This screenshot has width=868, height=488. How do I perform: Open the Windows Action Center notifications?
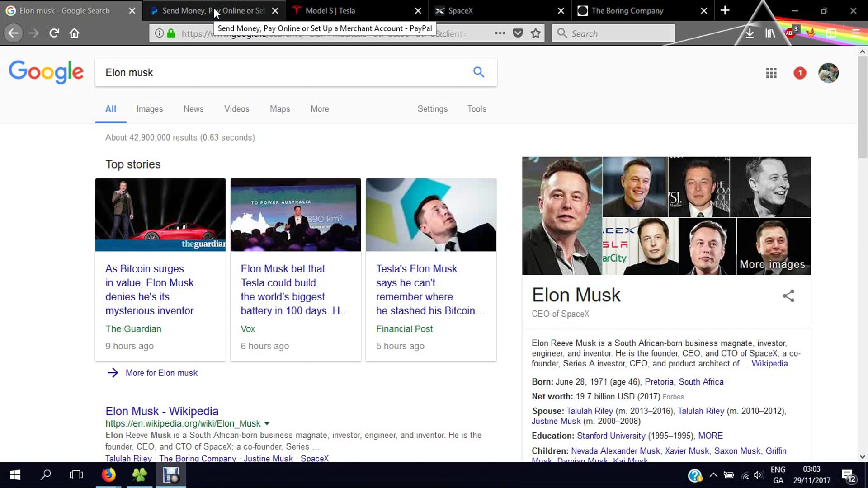click(x=849, y=476)
